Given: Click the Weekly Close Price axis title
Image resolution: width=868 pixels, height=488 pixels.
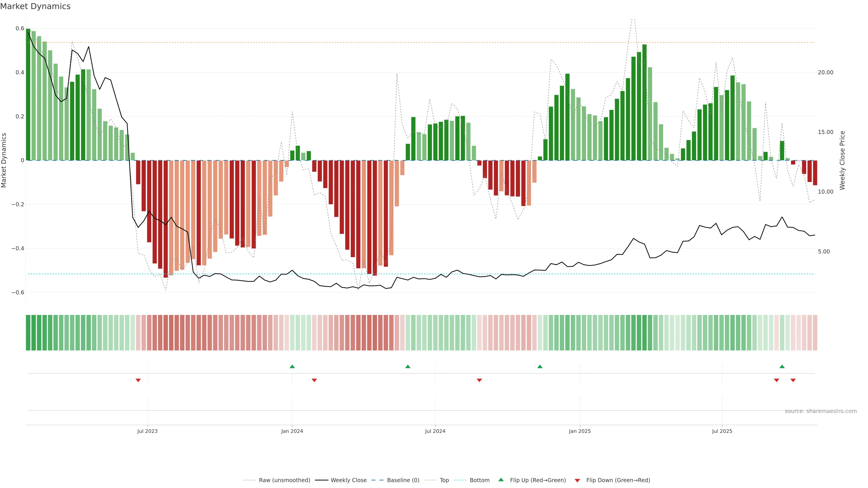Looking at the screenshot, I should [x=842, y=160].
